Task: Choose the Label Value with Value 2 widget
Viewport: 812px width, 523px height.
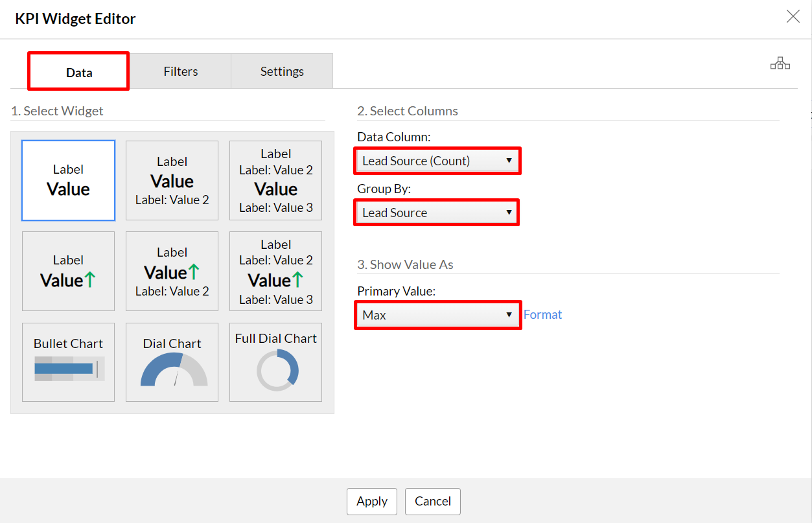Action: point(172,181)
